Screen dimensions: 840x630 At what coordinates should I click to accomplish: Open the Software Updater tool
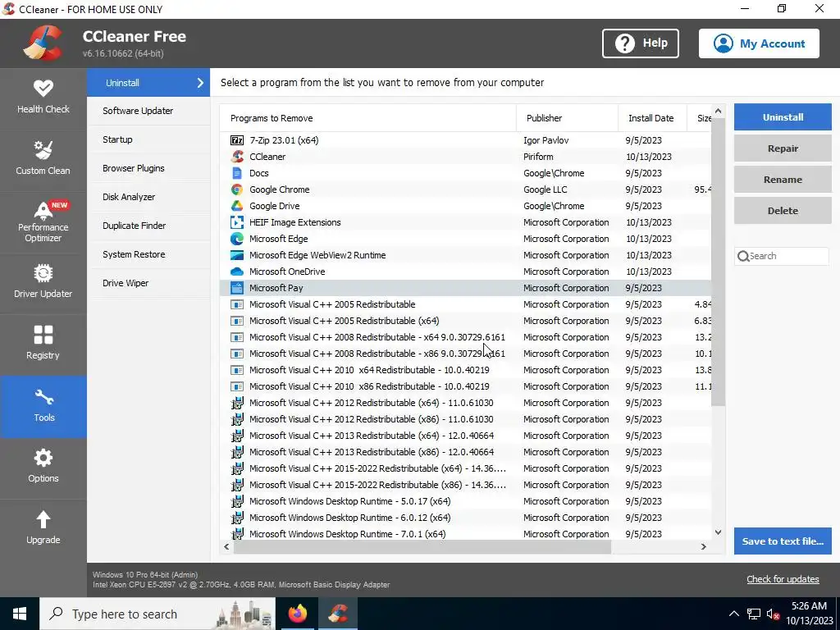[148, 111]
